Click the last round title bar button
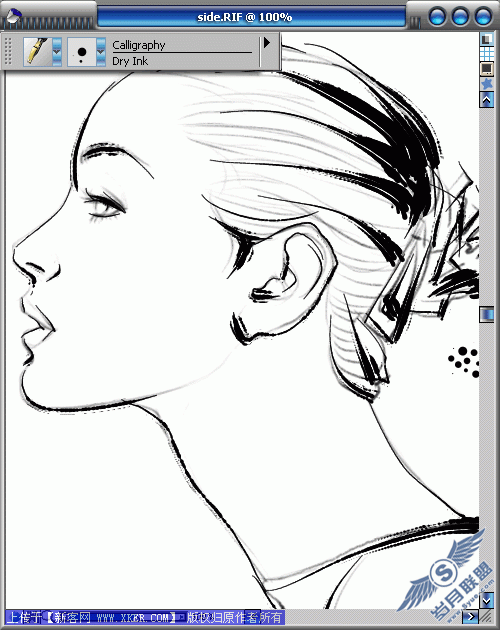This screenshot has height=630, width=500. (483, 16)
